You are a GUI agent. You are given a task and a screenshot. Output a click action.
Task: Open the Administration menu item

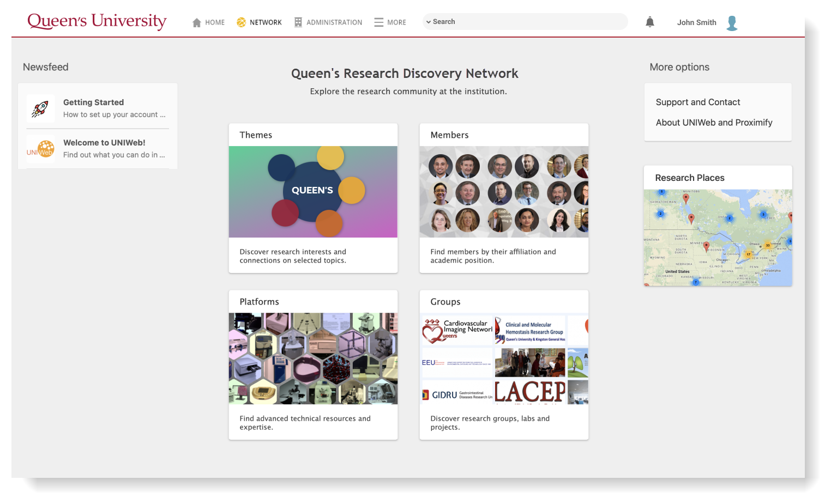[x=334, y=22]
